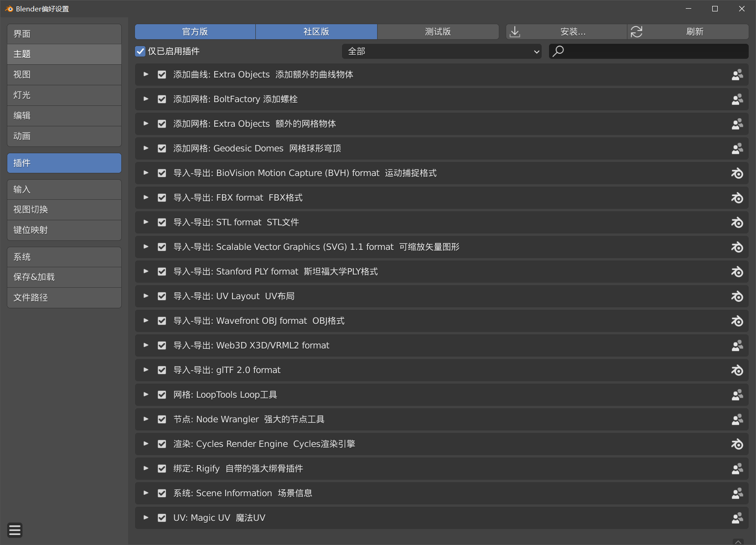The height and width of the screenshot is (545, 756).
Task: Click the 刷新 button
Action: pos(688,31)
